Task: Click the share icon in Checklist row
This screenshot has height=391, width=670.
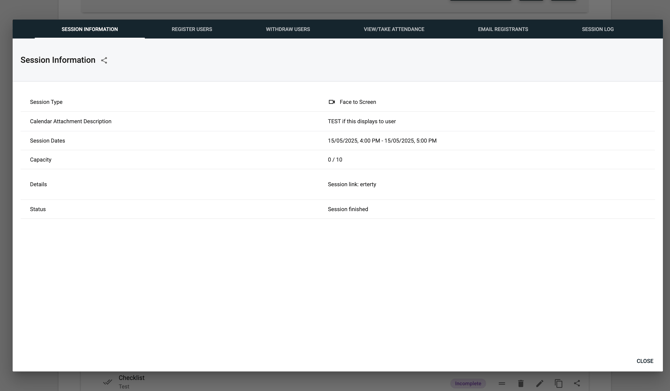Action: tap(577, 383)
